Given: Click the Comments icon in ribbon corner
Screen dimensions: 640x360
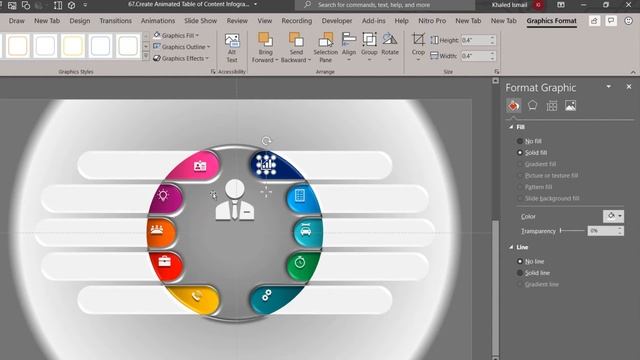Looking at the screenshot, I should pyautogui.click(x=611, y=21).
